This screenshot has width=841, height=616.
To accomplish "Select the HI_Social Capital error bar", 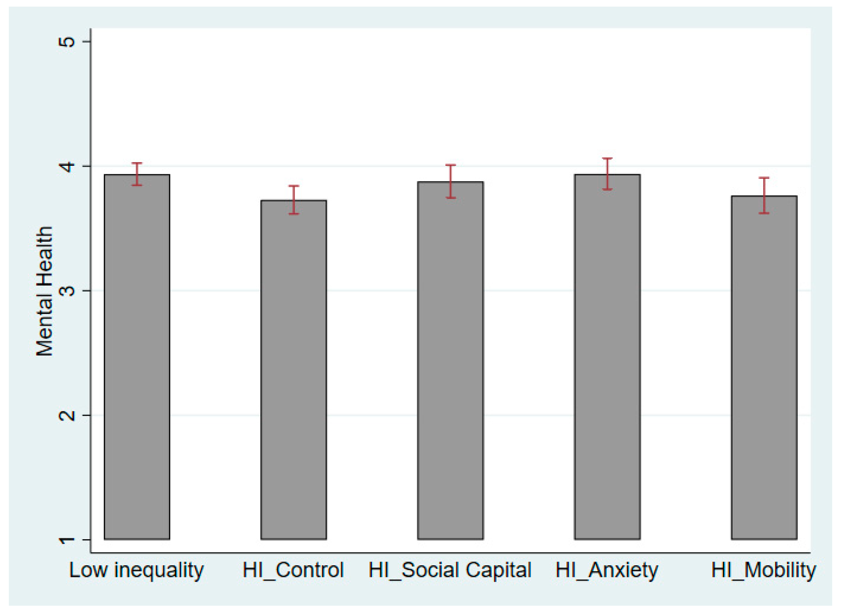I will click(451, 181).
